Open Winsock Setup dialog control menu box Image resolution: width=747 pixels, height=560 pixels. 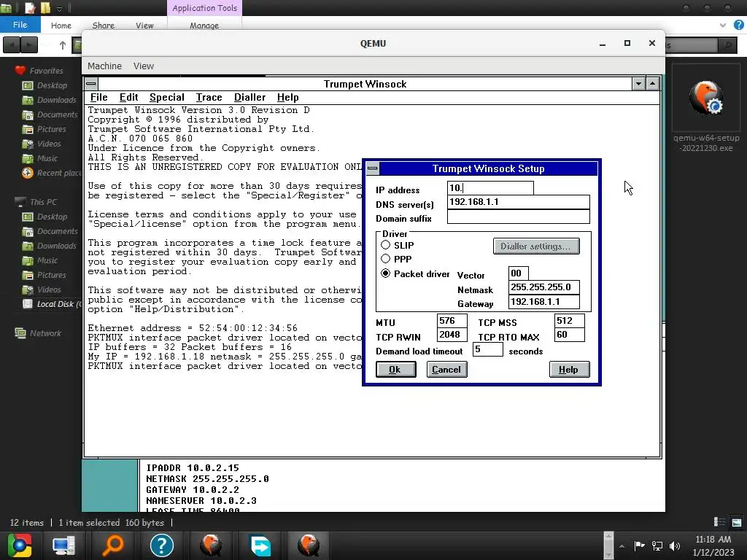[x=373, y=168]
